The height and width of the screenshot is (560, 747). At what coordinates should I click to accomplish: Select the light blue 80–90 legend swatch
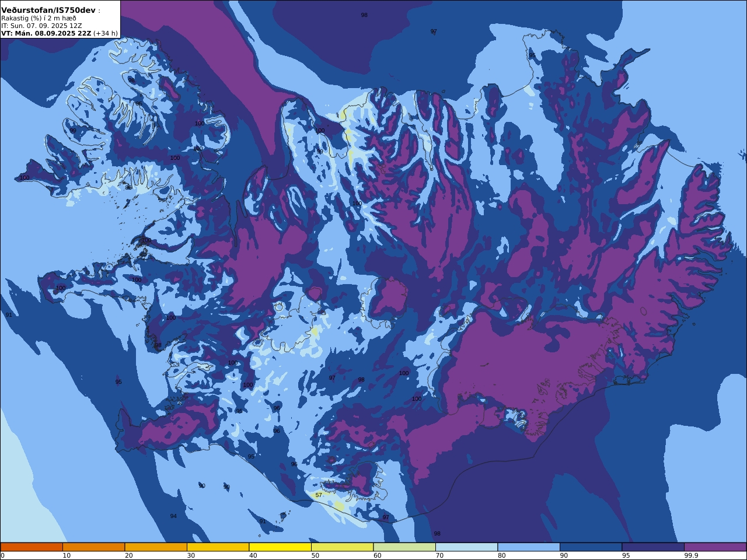point(529,547)
